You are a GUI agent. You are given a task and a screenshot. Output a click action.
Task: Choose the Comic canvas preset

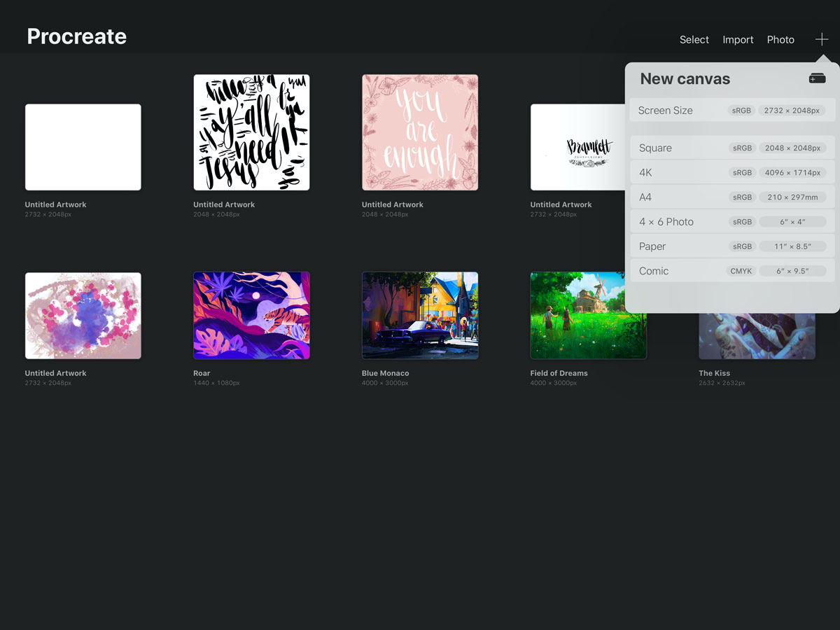[x=732, y=271]
